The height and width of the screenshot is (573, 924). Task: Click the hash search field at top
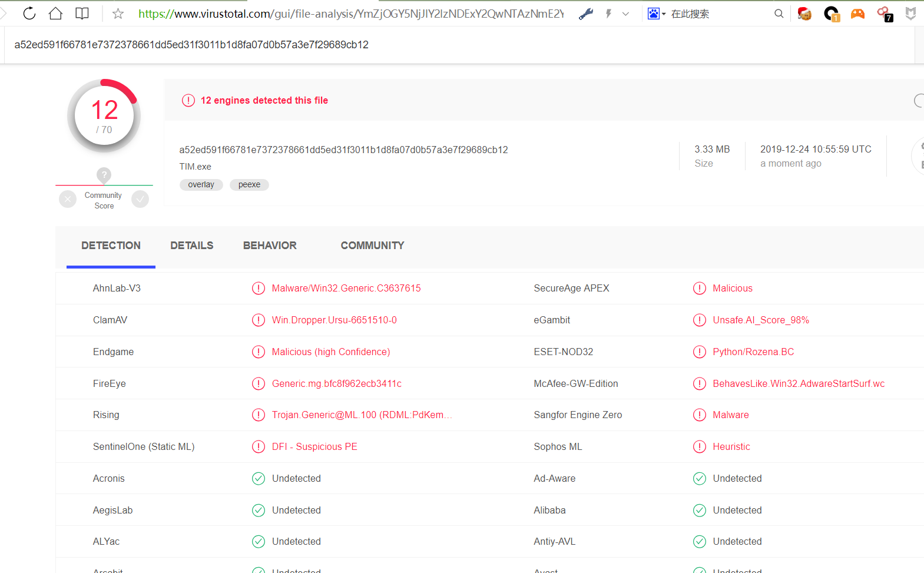(459, 45)
